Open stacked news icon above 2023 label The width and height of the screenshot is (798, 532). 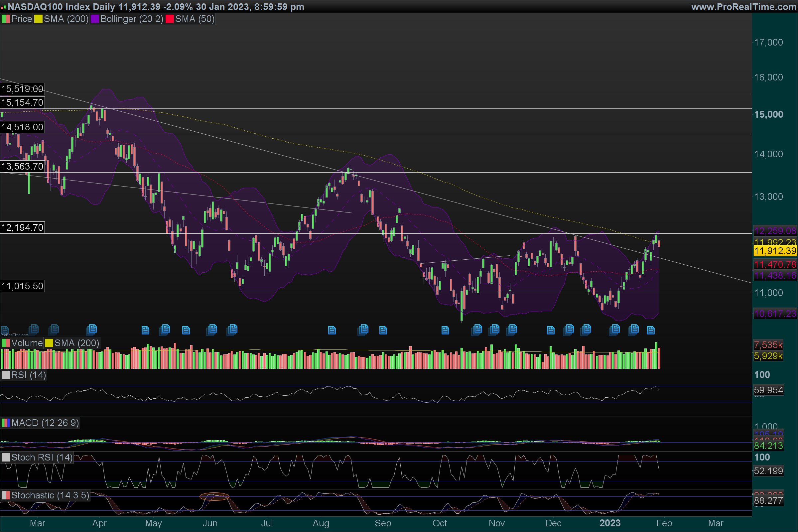pyautogui.click(x=614, y=329)
